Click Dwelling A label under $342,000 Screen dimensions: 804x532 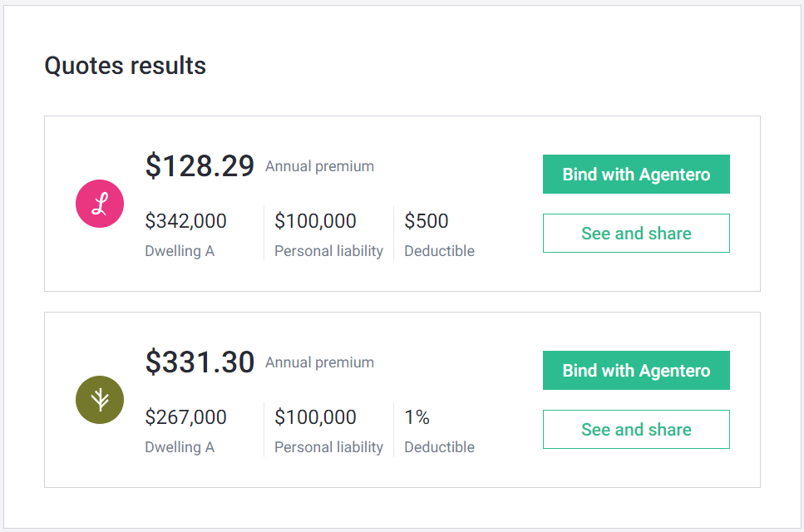point(180,251)
